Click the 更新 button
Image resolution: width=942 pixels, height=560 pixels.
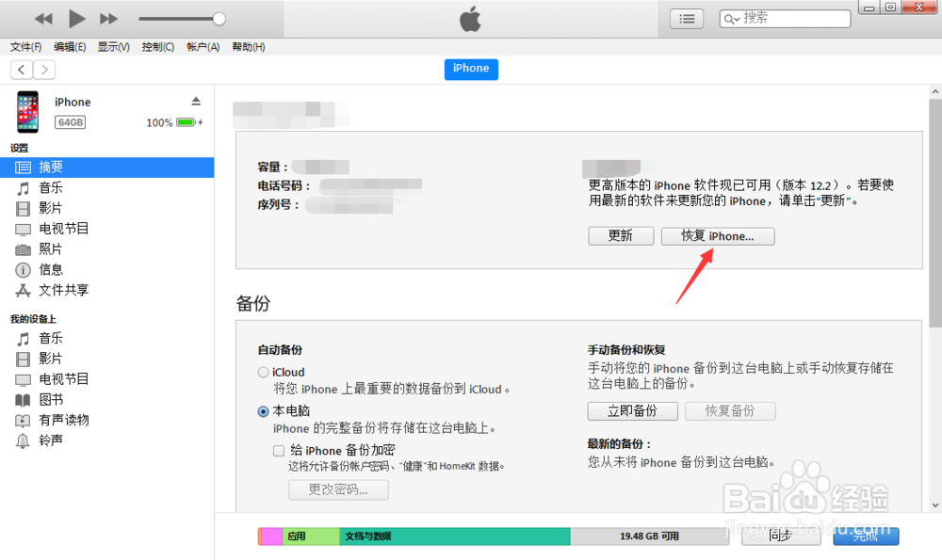(x=621, y=236)
